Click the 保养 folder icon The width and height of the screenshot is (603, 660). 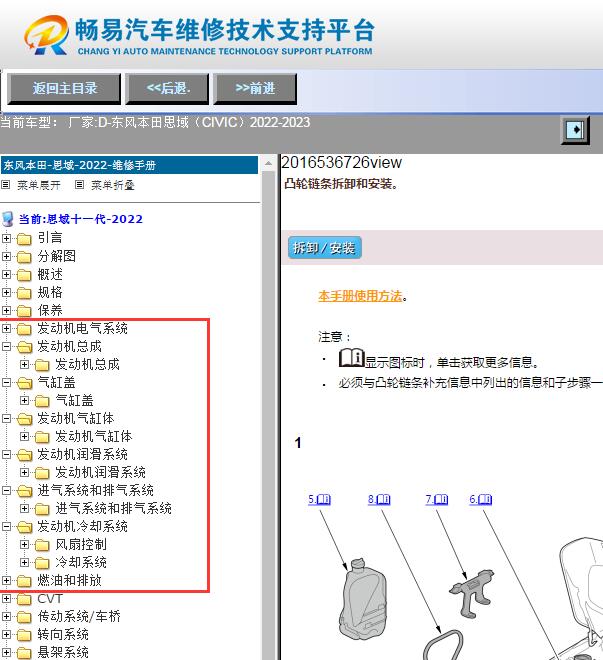point(24,311)
